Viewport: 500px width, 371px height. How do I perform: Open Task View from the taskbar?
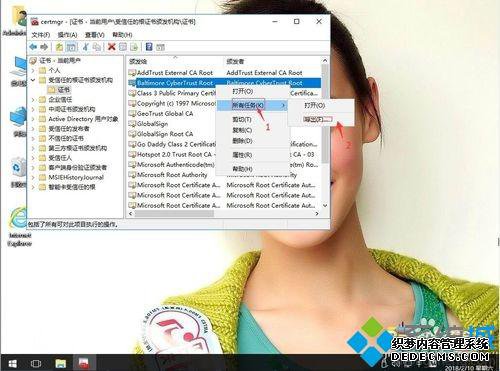click(x=36, y=363)
